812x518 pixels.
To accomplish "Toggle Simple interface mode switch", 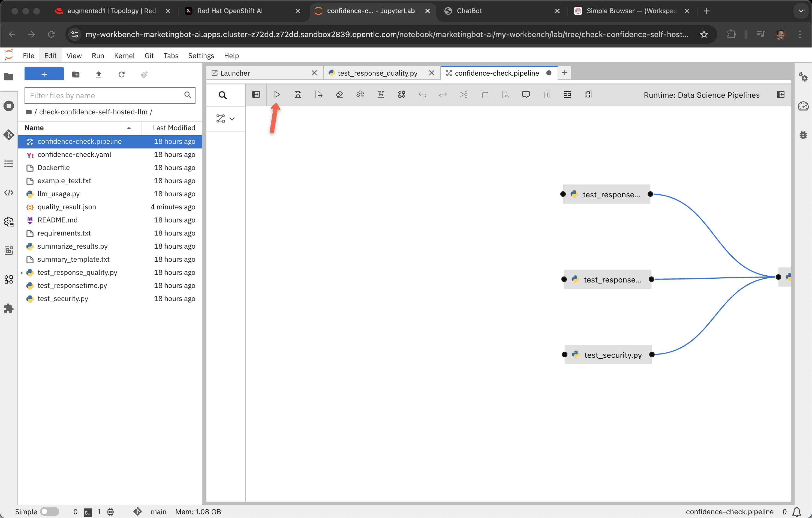I will (x=49, y=512).
